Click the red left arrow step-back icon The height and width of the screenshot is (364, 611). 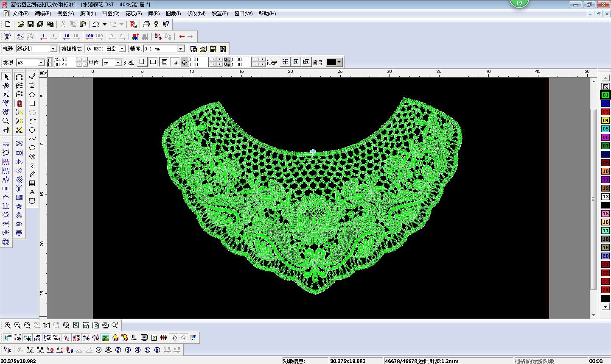(x=182, y=36)
